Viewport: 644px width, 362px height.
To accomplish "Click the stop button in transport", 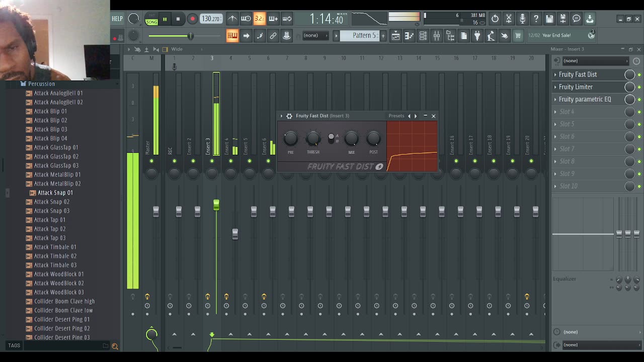I will (178, 19).
